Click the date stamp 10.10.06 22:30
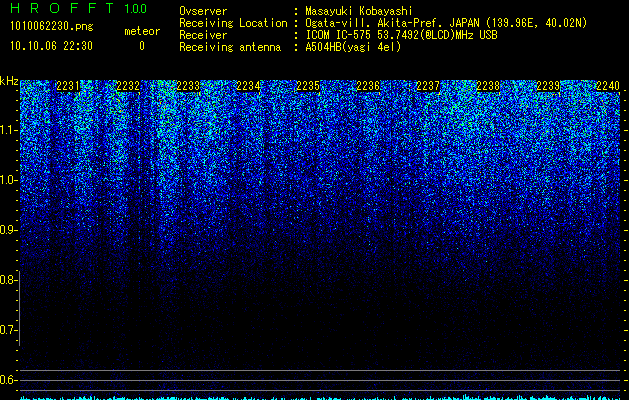Image resolution: width=629 pixels, height=400 pixels. 51,46
